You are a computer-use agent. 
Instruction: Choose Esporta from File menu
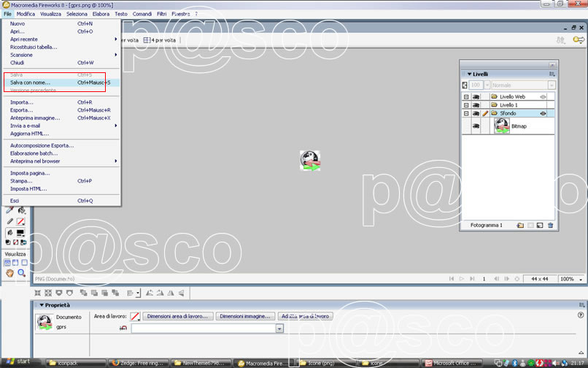click(x=61, y=110)
